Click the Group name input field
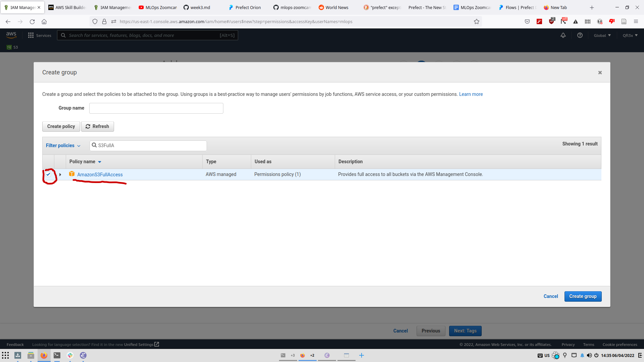 point(156,108)
